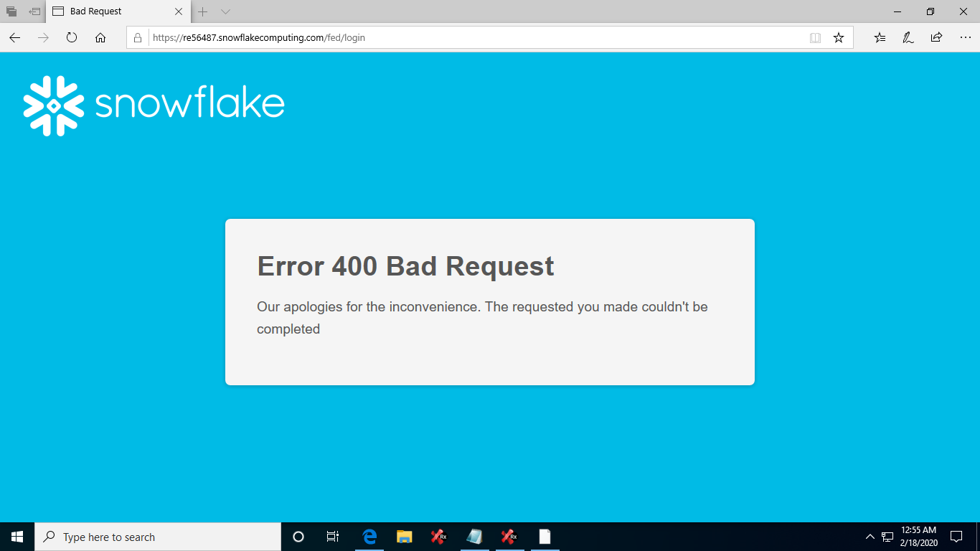Click the browser Forward arrow
The width and height of the screenshot is (980, 551).
[43, 38]
